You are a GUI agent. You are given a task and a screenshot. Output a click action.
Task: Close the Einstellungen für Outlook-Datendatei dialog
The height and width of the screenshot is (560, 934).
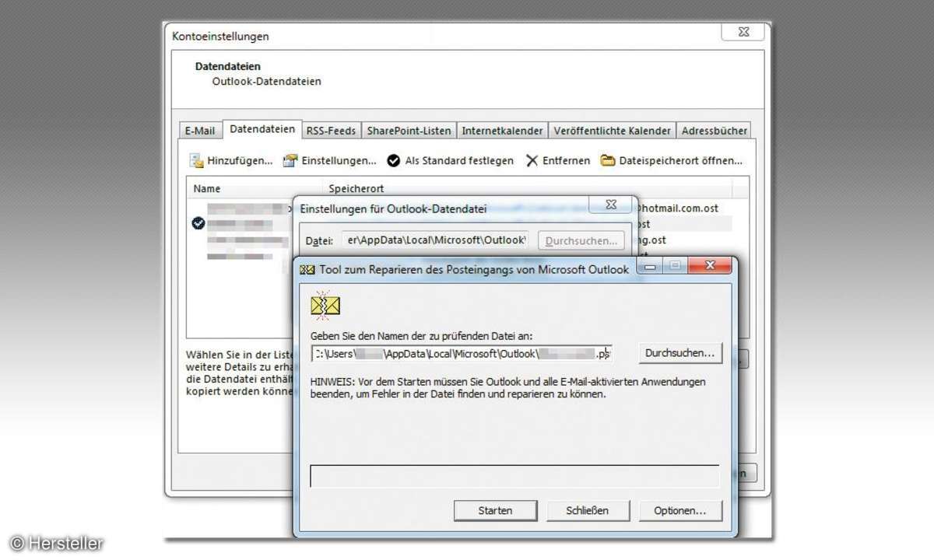click(609, 205)
